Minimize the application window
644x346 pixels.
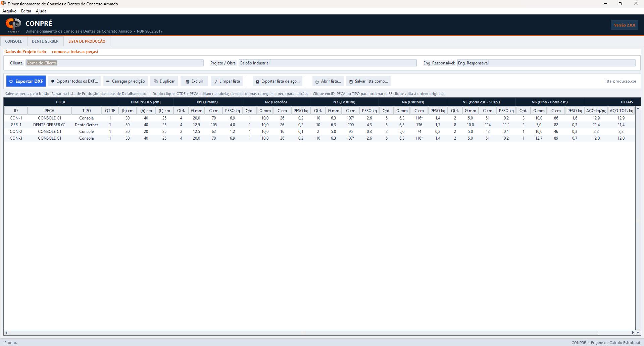(x=605, y=4)
